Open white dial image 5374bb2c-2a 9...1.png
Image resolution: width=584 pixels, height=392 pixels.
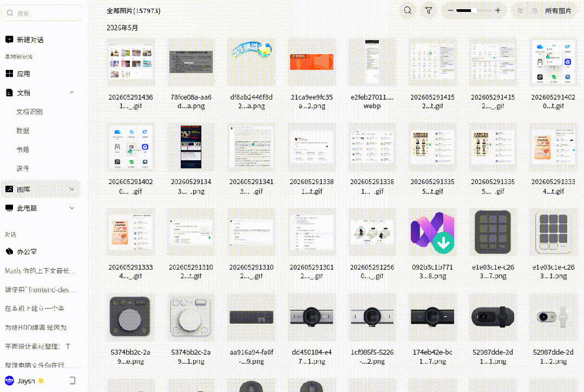pos(191,317)
